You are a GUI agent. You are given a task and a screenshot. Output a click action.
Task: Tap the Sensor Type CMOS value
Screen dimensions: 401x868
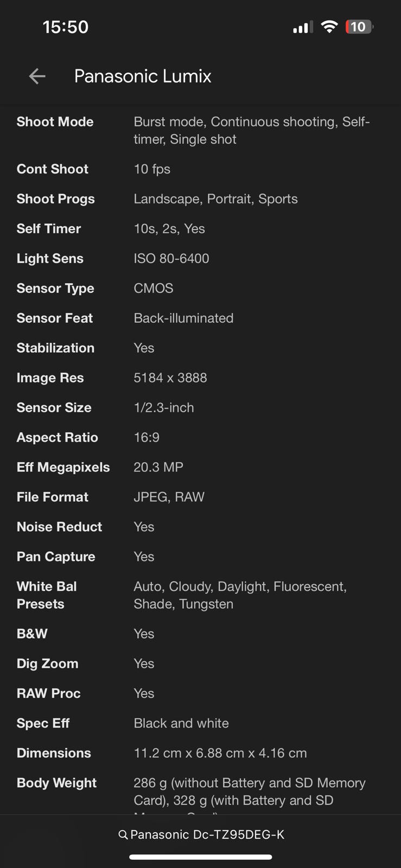coord(154,288)
